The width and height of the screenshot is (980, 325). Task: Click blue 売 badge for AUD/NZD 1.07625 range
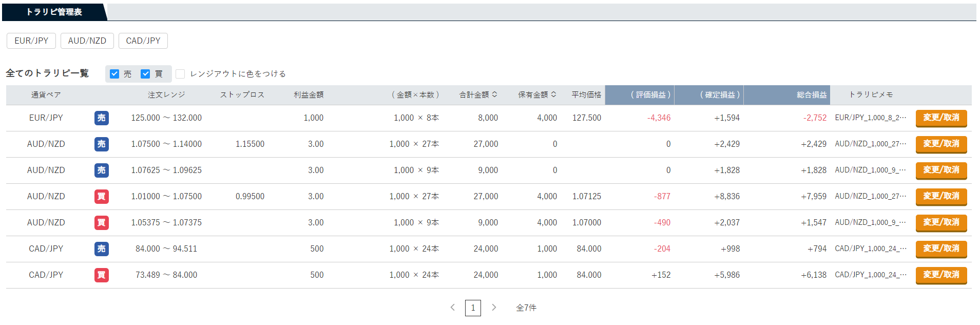click(102, 170)
